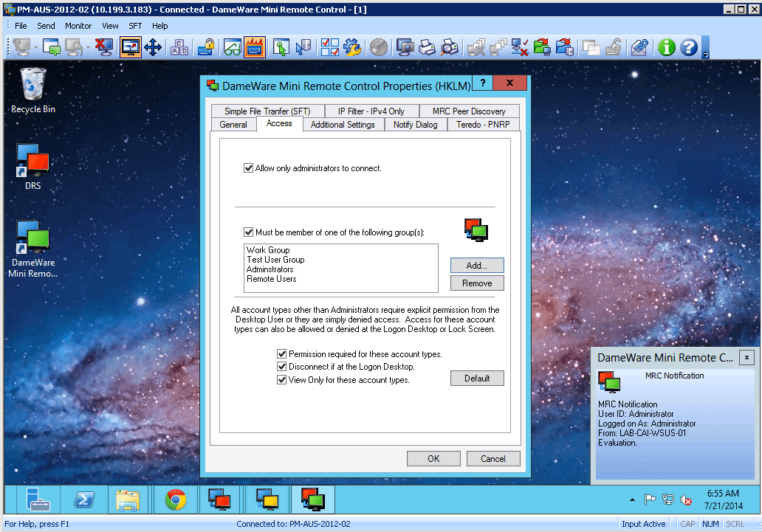762x532 pixels.
Task: Open File Explorer from the remote taskbar
Action: point(128,500)
